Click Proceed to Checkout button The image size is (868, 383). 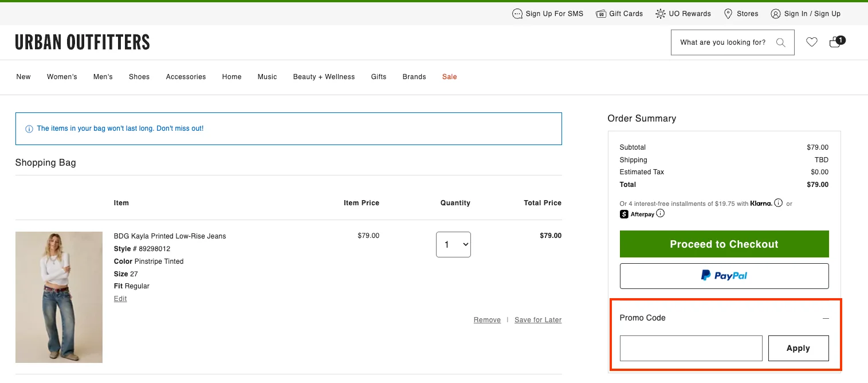(x=724, y=244)
